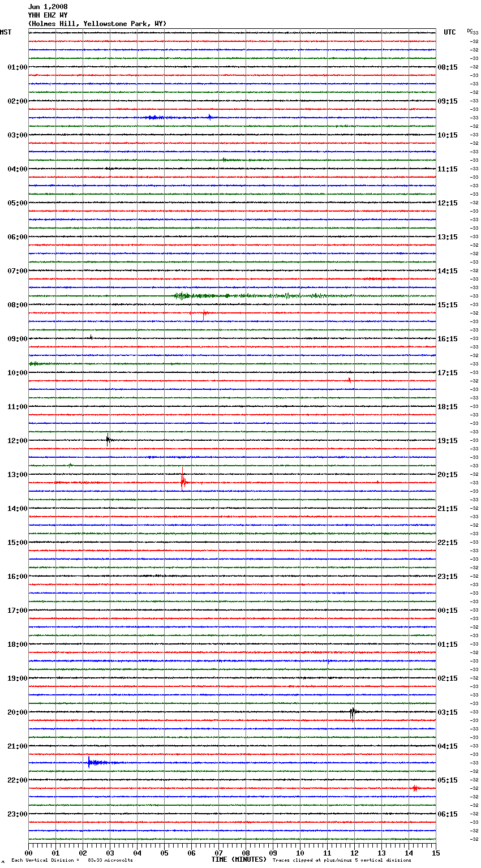481x868 pixels.
Task: Select the 03:00 MST time label
Action: 18,135
